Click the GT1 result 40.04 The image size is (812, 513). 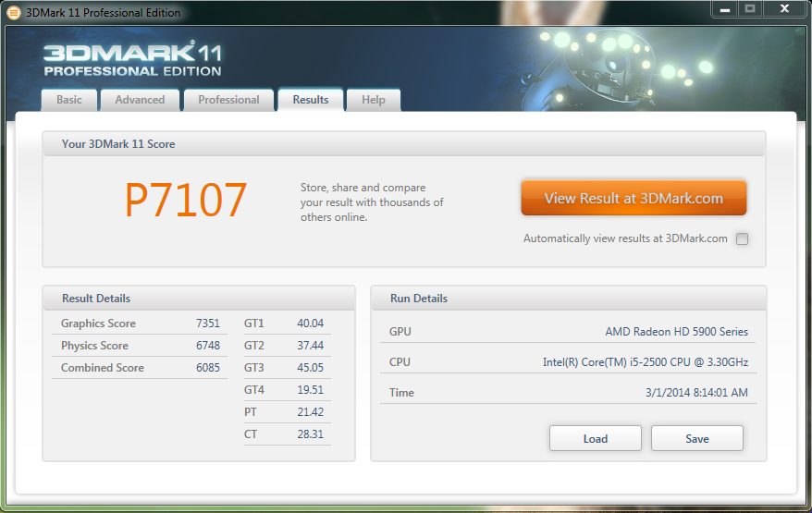(310, 323)
